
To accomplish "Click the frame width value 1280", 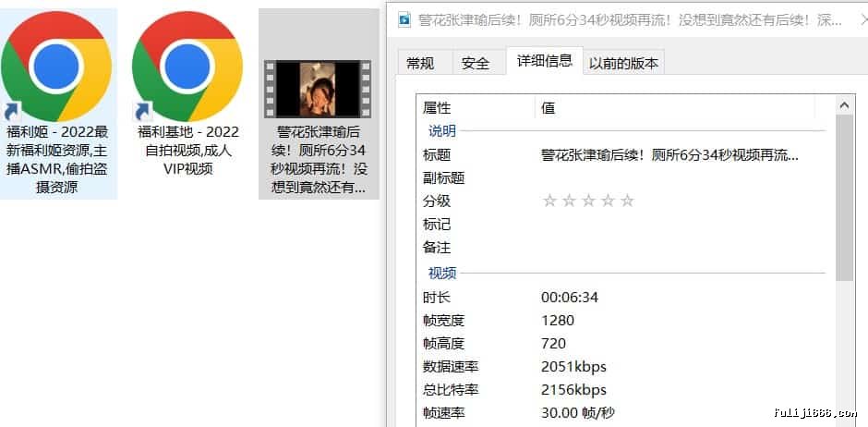I will [x=558, y=320].
